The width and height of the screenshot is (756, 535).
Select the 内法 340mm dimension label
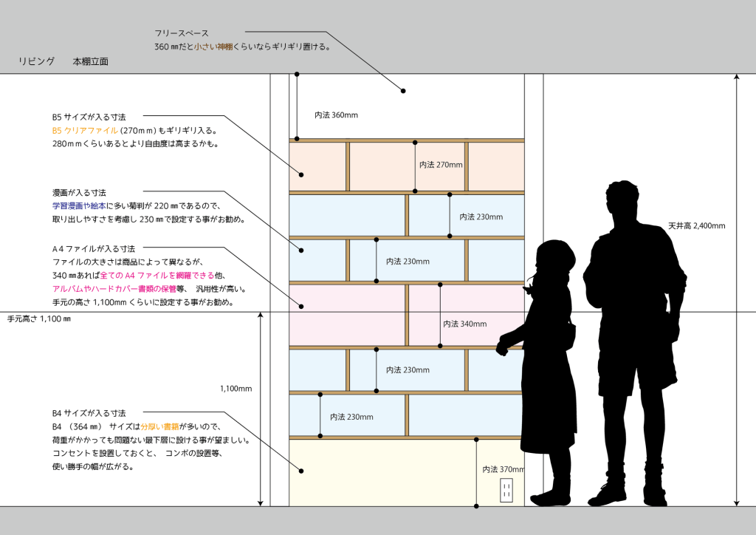click(464, 324)
